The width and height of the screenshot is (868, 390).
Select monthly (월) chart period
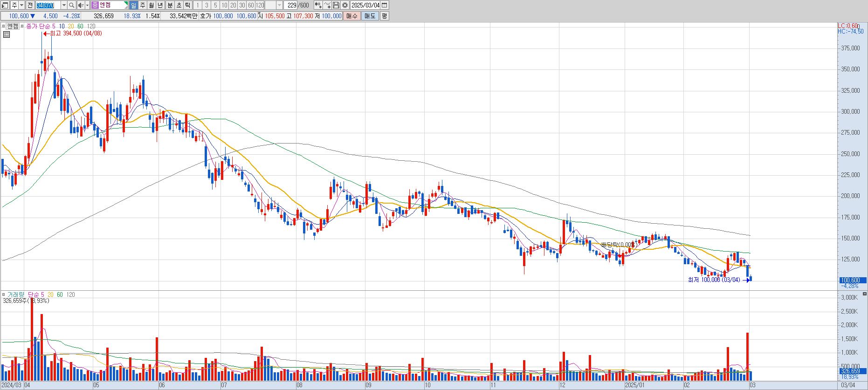[152, 5]
